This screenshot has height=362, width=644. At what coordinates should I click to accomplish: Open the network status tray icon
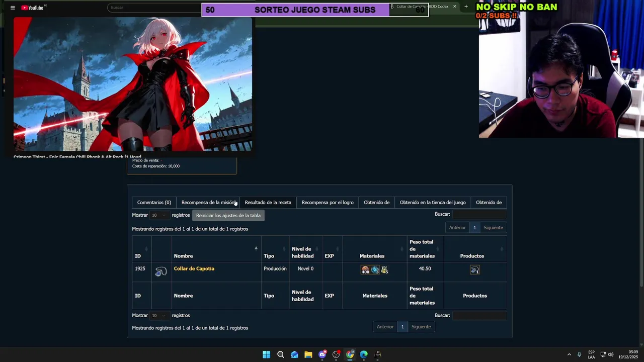point(603,354)
